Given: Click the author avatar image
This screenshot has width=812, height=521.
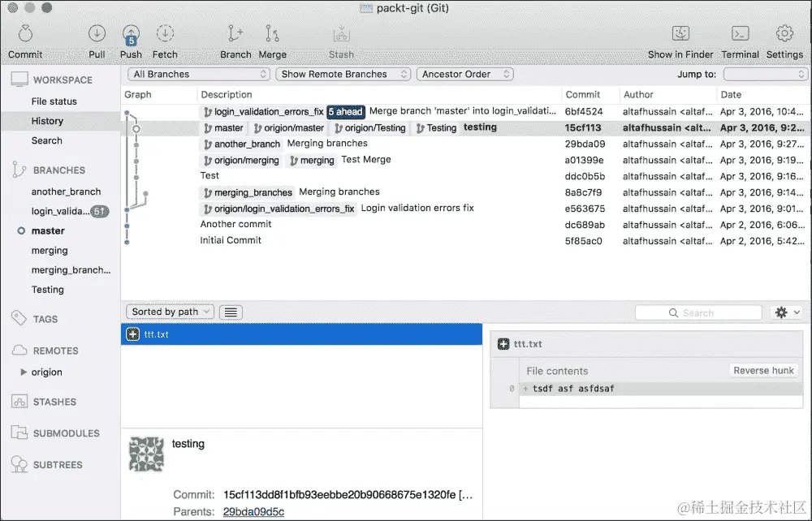Looking at the screenshot, I should (x=146, y=454).
